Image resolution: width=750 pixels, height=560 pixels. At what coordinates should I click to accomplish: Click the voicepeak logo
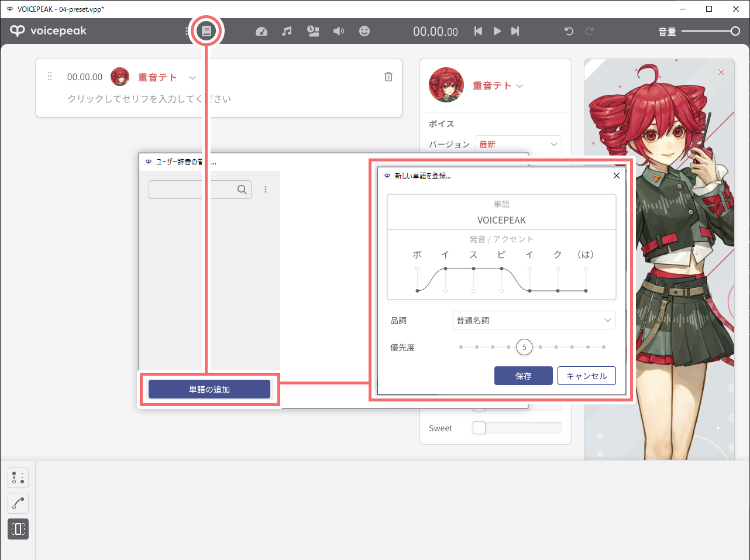(x=49, y=31)
